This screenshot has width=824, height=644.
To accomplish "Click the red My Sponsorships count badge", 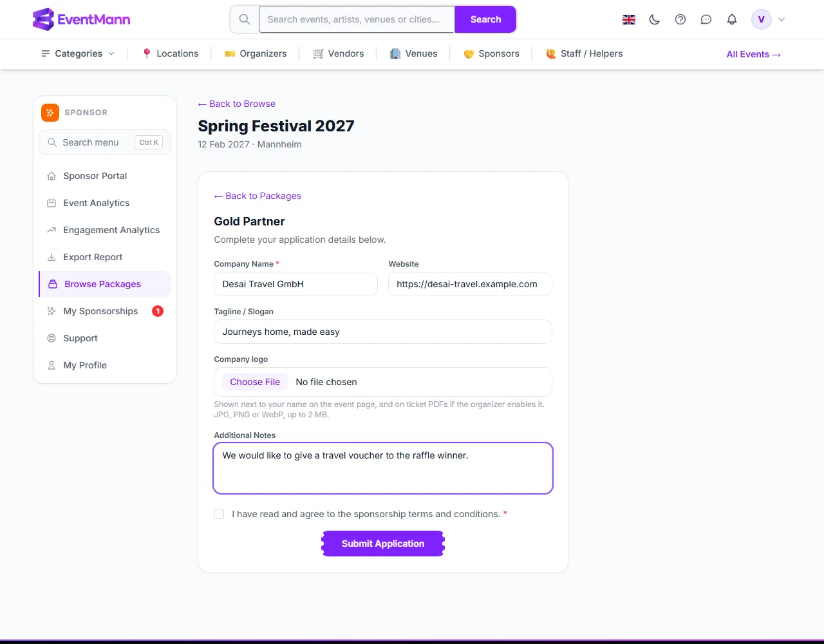I will (158, 311).
